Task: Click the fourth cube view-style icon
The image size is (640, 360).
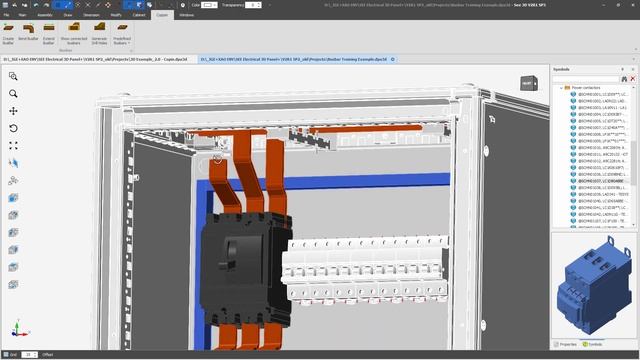Action: [13, 250]
